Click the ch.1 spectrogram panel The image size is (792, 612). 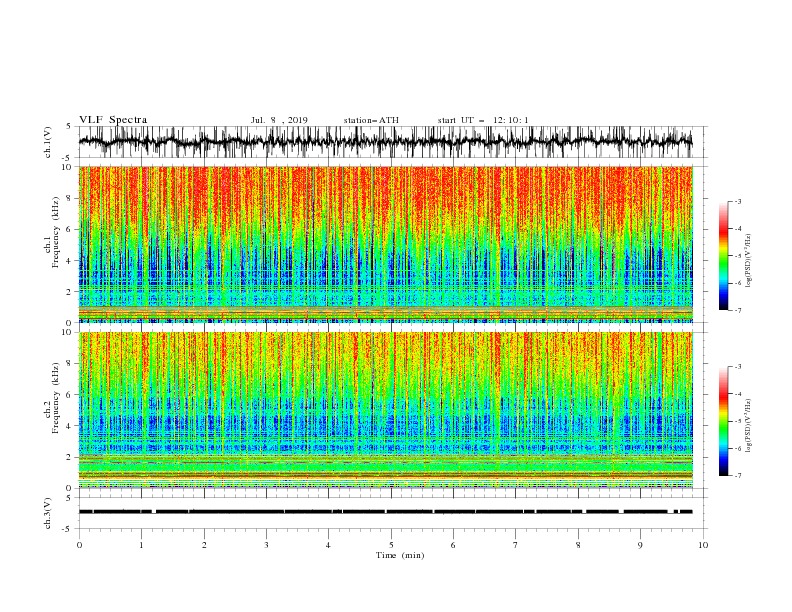(x=385, y=244)
